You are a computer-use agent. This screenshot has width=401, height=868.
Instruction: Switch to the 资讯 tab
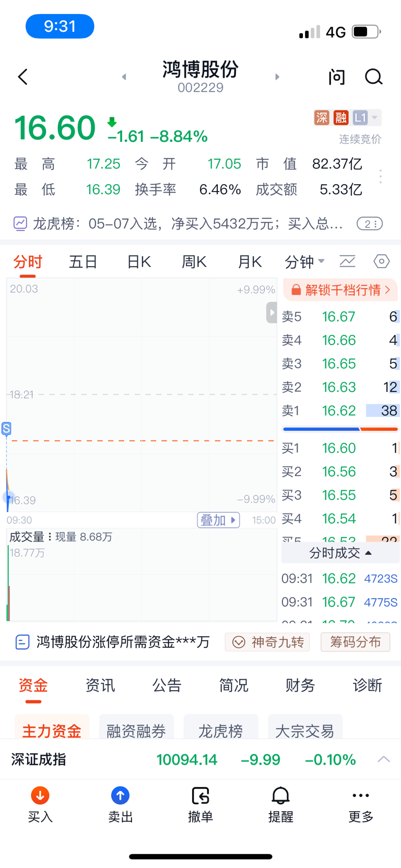(100, 685)
